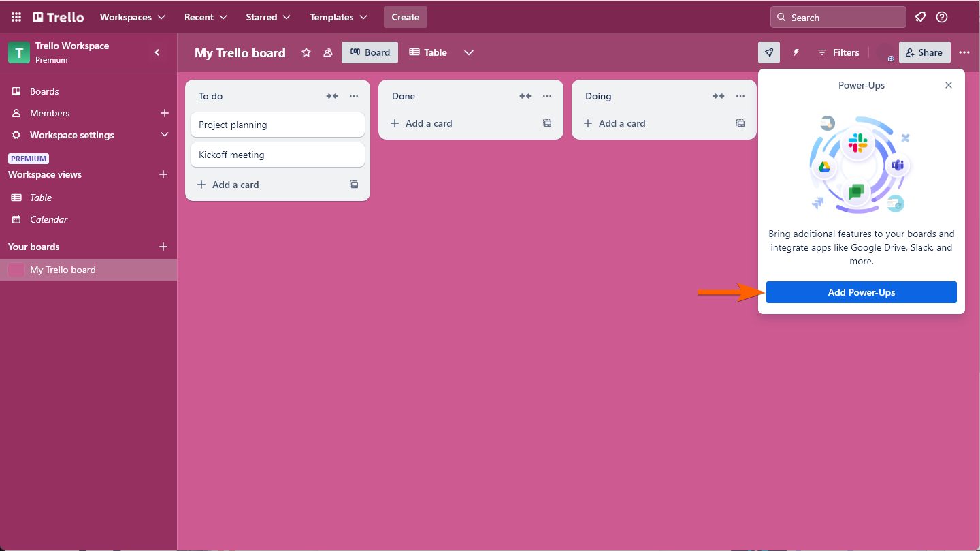
Task: Rename the Doing list title
Action: 598,96
